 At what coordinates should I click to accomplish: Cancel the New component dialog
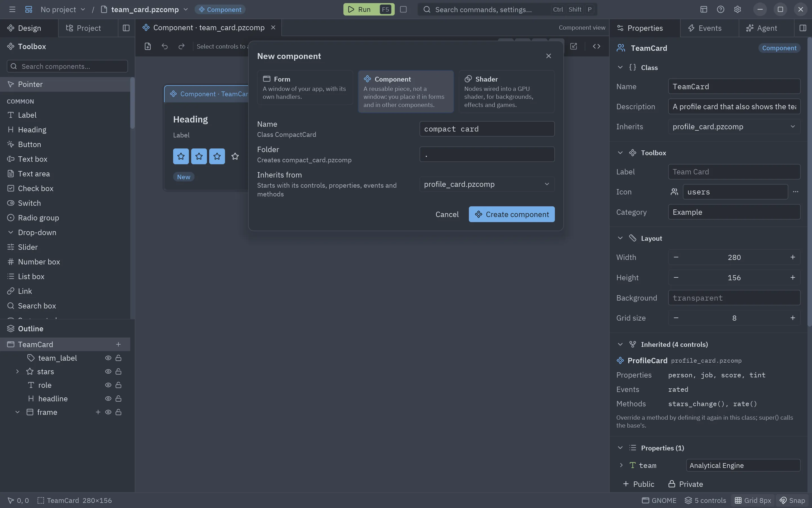tap(447, 214)
